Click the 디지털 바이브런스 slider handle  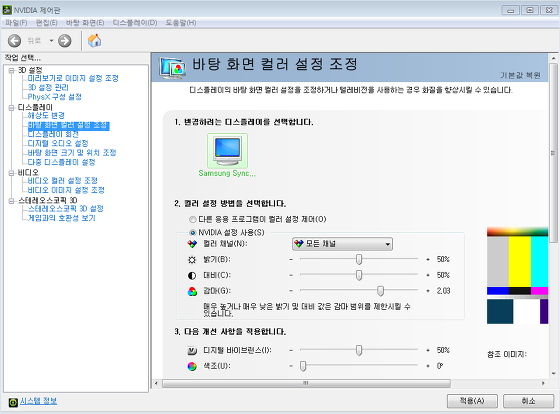(x=359, y=350)
